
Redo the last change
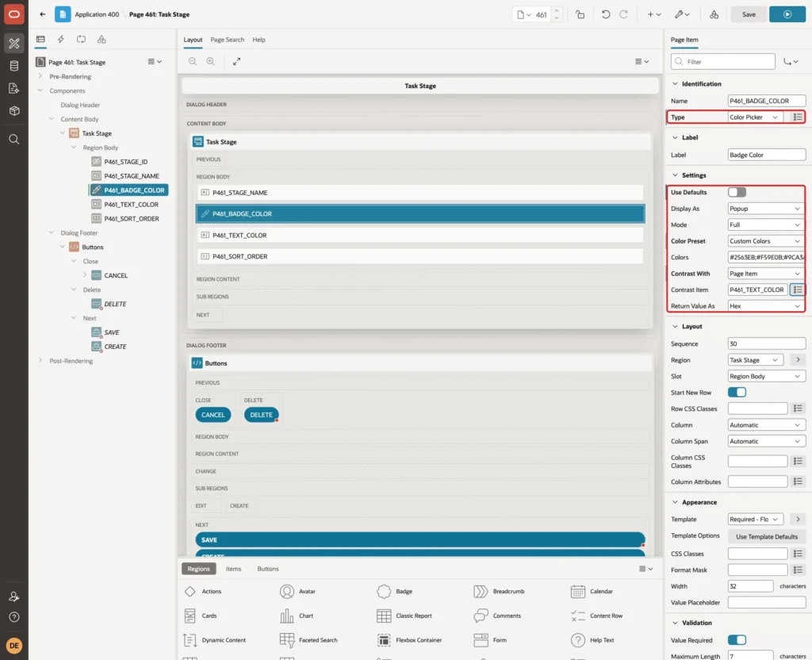[x=623, y=14]
